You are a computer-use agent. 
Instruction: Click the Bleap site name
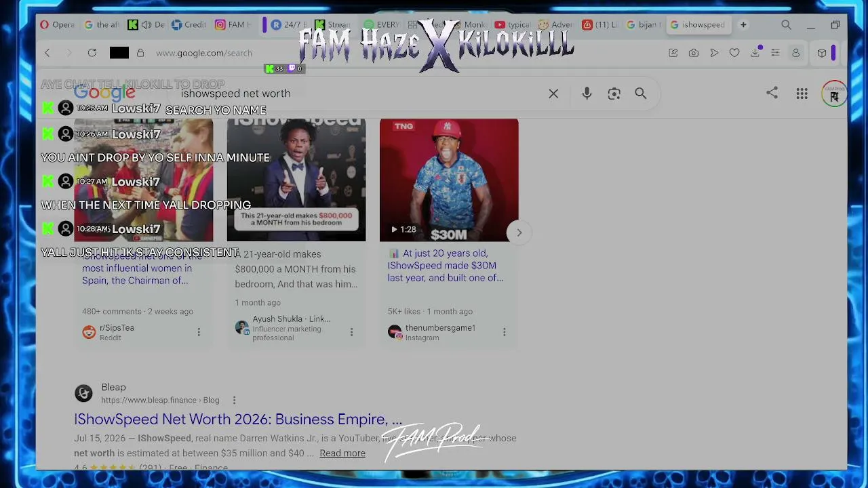coord(113,387)
